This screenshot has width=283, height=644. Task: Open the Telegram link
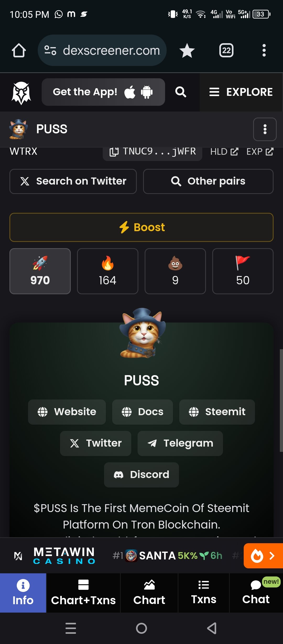(x=180, y=443)
